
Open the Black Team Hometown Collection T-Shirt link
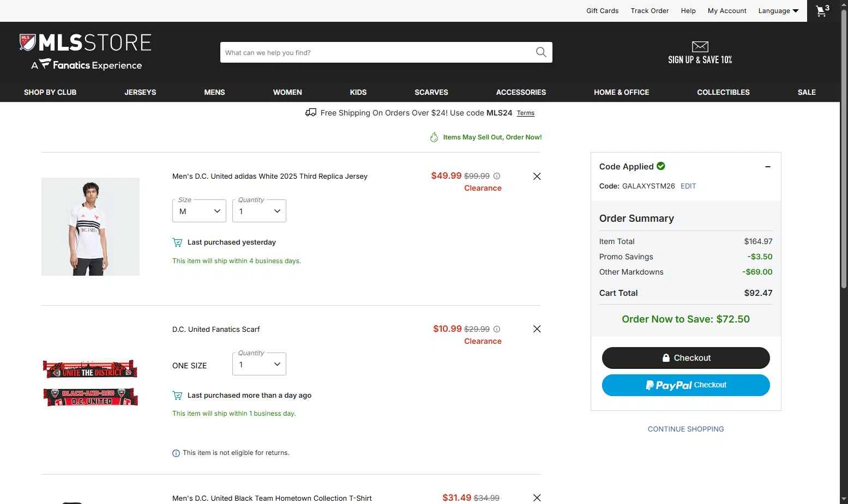click(x=272, y=498)
